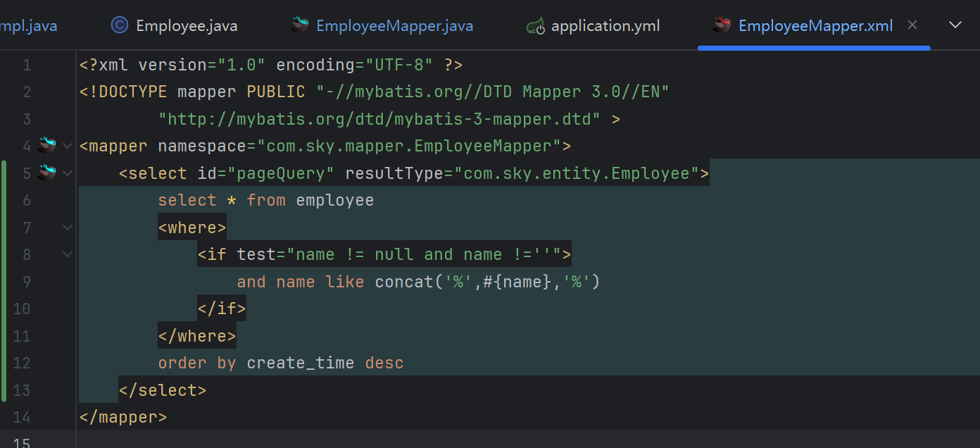Screen dimensions: 980x448
Task: Click the MyBatis gutter icon beside the mapper namespace line
Action: 46,146
